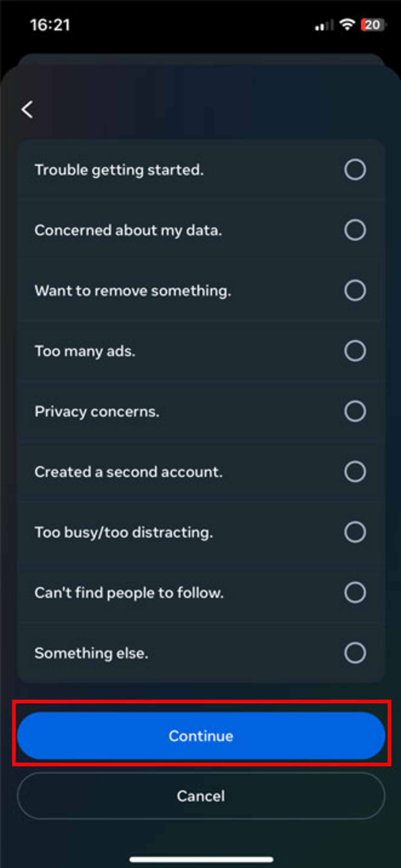Image resolution: width=401 pixels, height=868 pixels.
Task: Choose Too busy/too distracting radio button
Action: coord(355,532)
